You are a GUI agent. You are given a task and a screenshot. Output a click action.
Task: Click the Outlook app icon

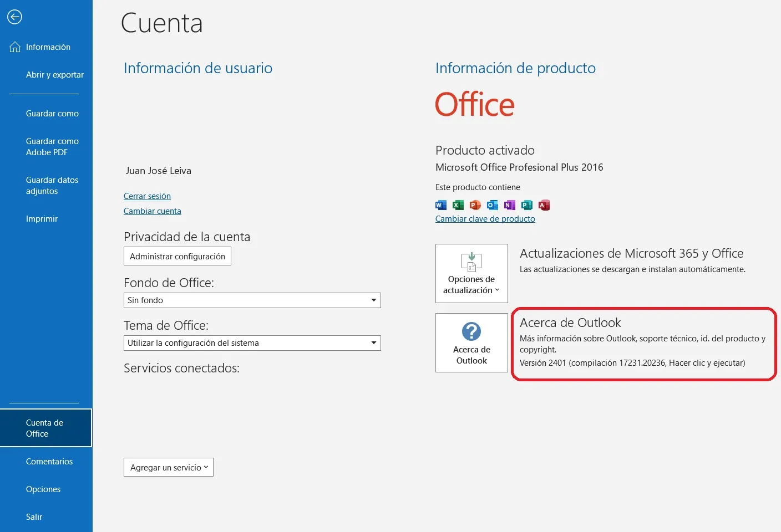[493, 205]
